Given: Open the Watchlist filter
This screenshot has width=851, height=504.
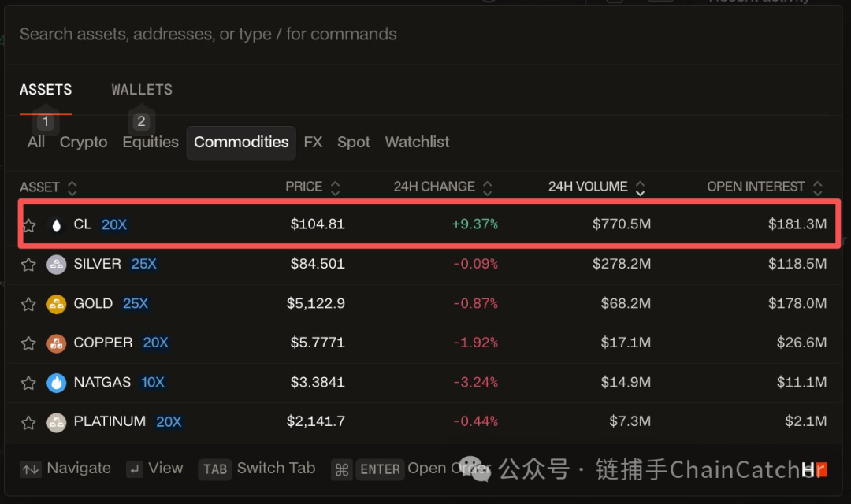Looking at the screenshot, I should click(417, 142).
